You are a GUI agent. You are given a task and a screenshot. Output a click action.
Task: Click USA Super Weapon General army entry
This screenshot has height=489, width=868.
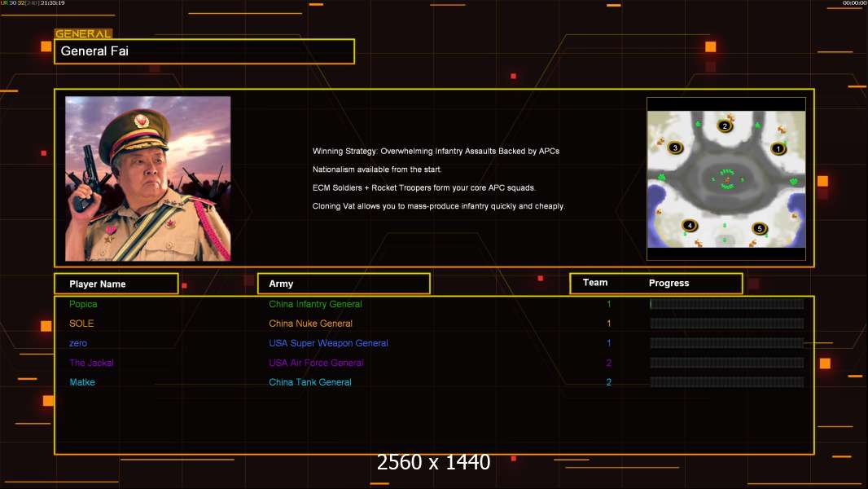328,343
